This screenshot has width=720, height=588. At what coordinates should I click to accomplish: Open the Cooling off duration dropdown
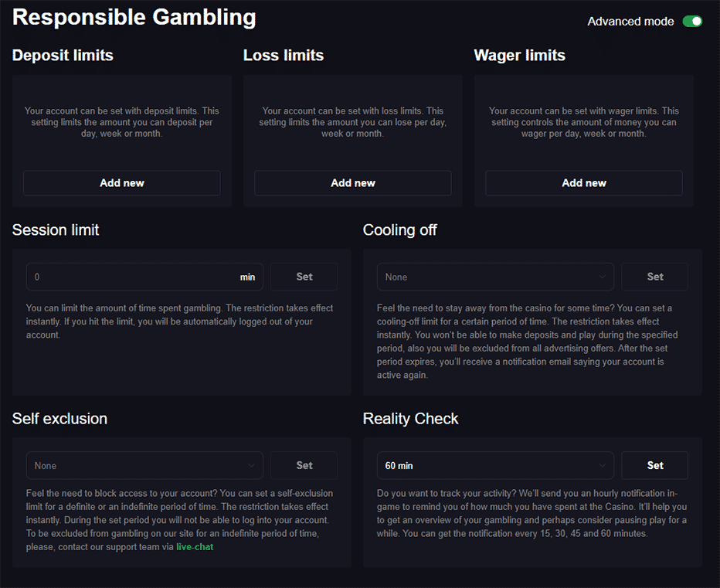coord(494,276)
